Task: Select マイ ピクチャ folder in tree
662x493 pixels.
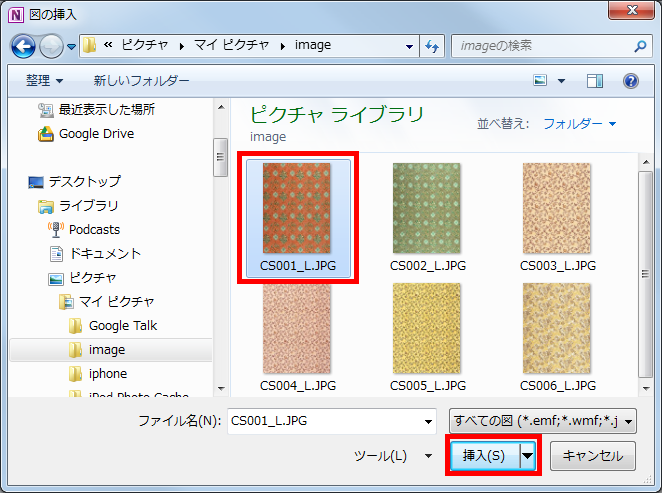Action: (117, 302)
